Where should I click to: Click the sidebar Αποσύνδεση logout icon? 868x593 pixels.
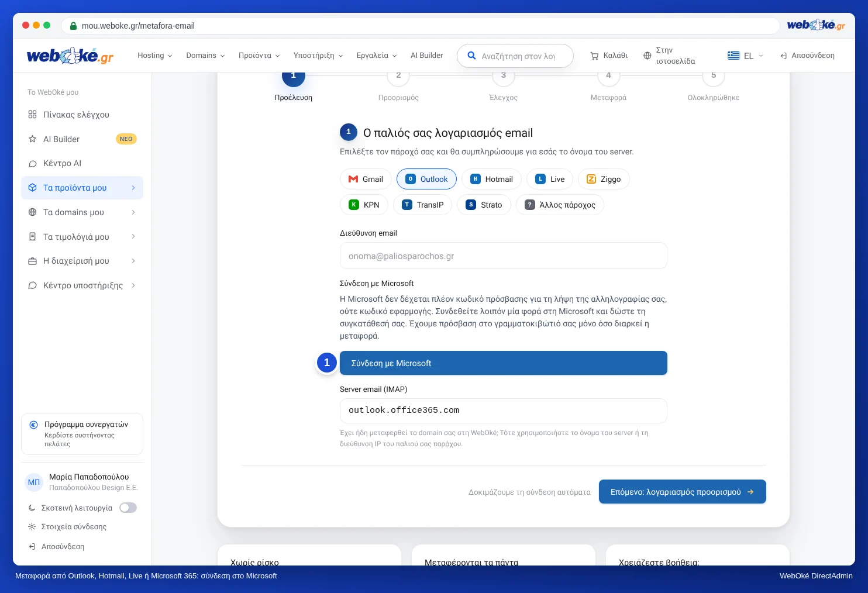(32, 547)
